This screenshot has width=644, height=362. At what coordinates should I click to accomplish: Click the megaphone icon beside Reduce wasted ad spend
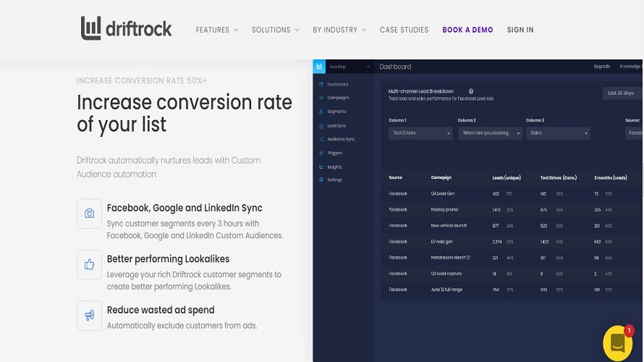pyautogui.click(x=89, y=316)
